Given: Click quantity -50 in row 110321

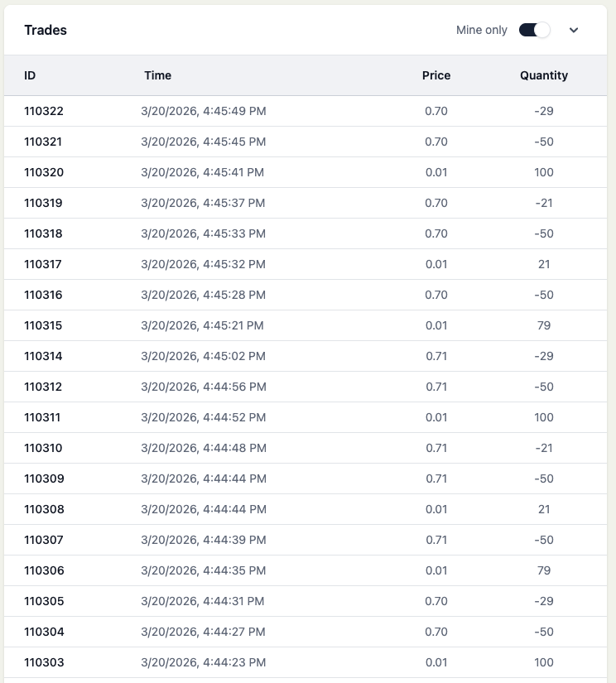Looking at the screenshot, I should [544, 142].
